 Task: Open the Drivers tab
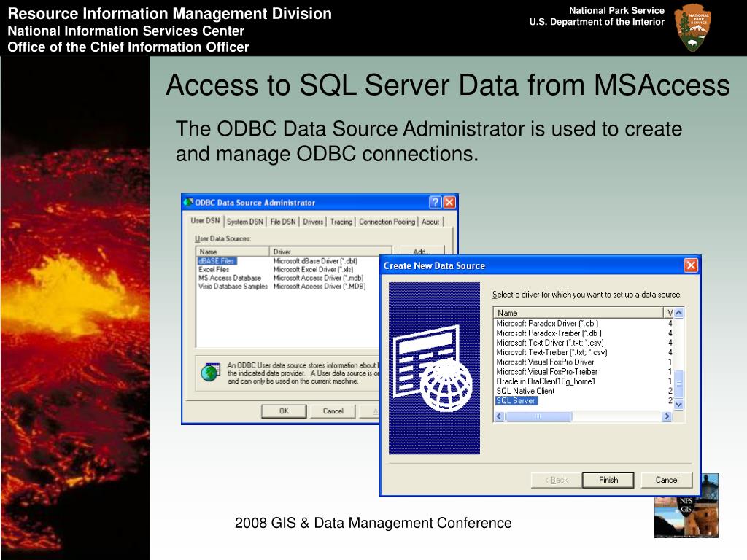(x=313, y=222)
